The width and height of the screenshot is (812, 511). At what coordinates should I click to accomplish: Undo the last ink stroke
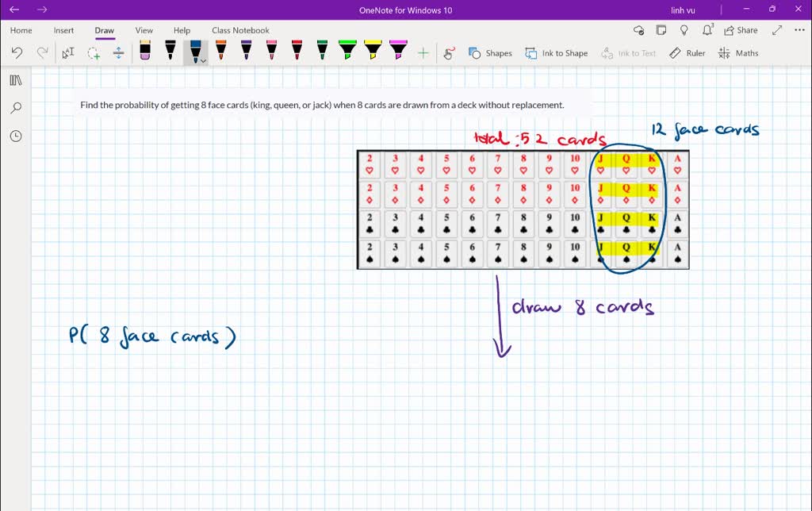point(17,53)
